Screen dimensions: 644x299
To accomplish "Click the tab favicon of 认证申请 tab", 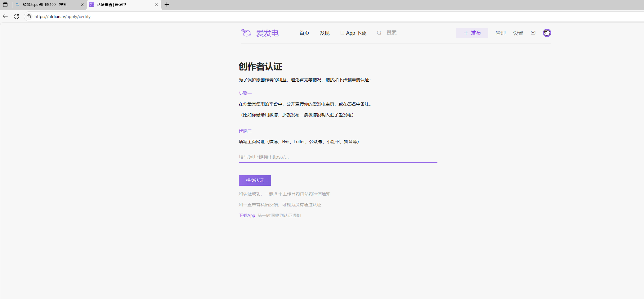I will pyautogui.click(x=92, y=5).
